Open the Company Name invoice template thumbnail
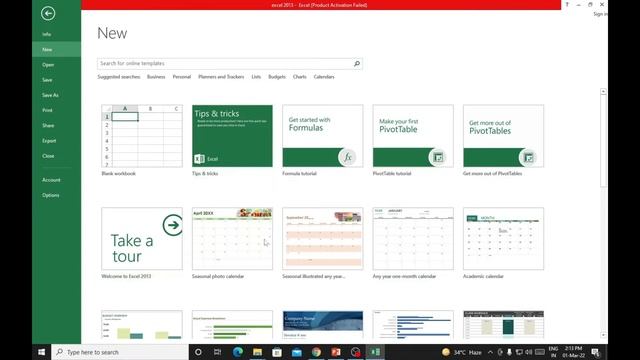 [322, 325]
